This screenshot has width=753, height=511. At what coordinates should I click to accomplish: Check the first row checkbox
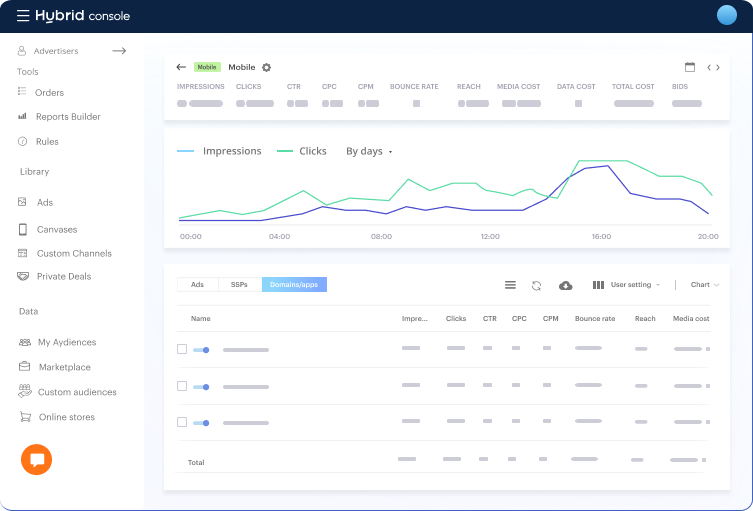182,349
